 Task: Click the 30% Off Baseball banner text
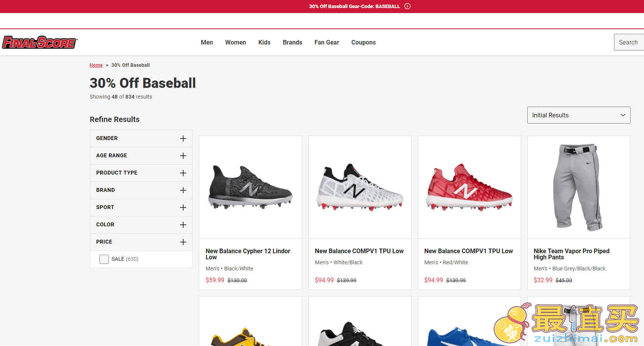coord(354,6)
